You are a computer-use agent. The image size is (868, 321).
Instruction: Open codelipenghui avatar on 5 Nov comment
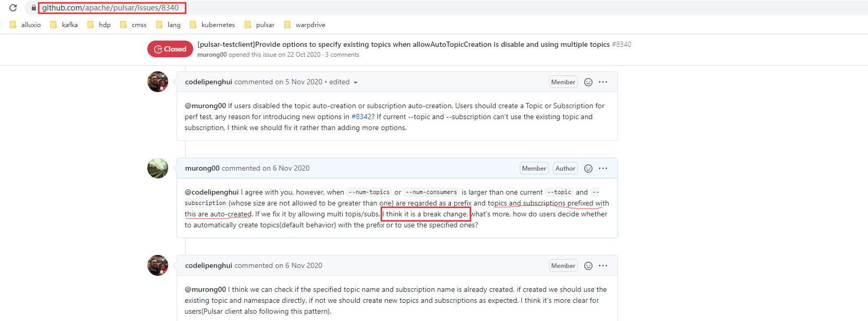[158, 82]
